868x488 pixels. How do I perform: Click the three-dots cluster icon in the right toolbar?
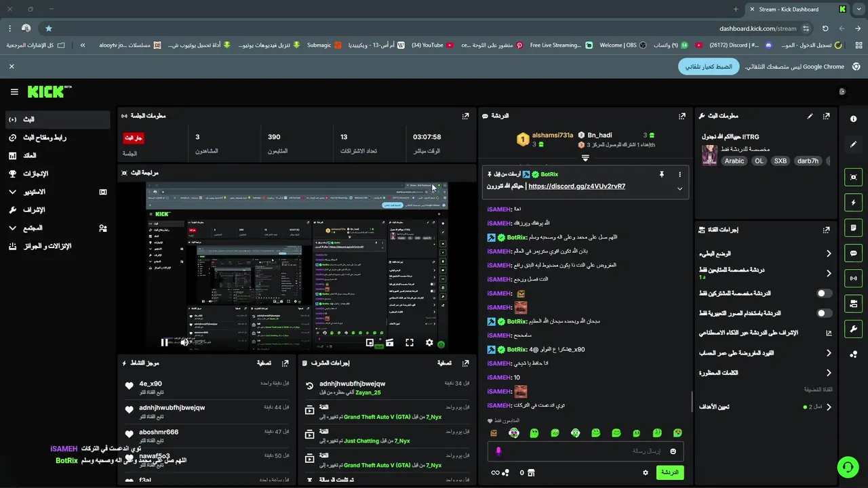pos(853,354)
